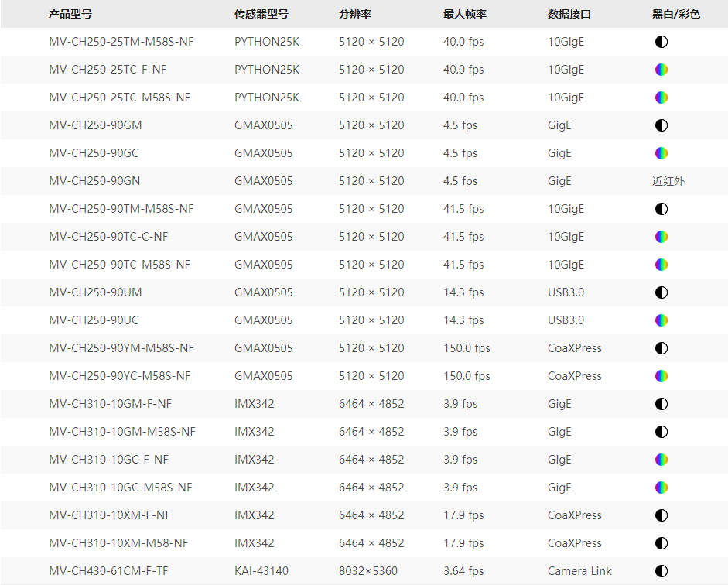This screenshot has height=585, width=728.
Task: Click the color icon for MV-CH310-10GC-F-NF
Action: (x=661, y=460)
